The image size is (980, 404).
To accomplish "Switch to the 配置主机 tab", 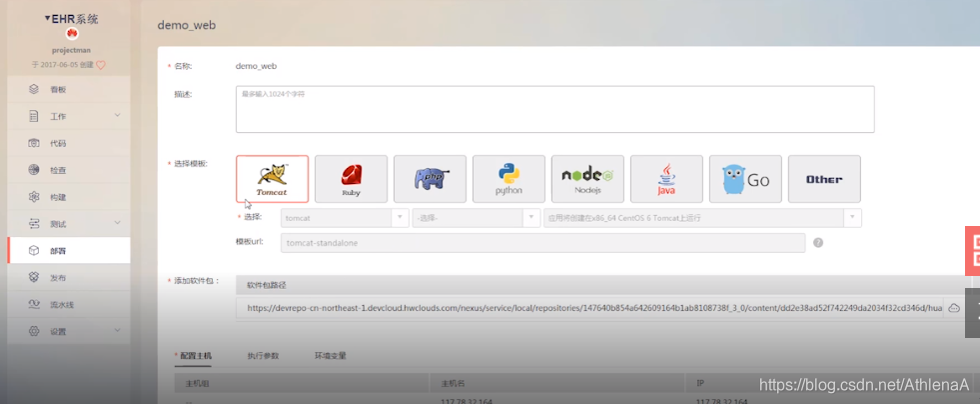I will point(196,356).
